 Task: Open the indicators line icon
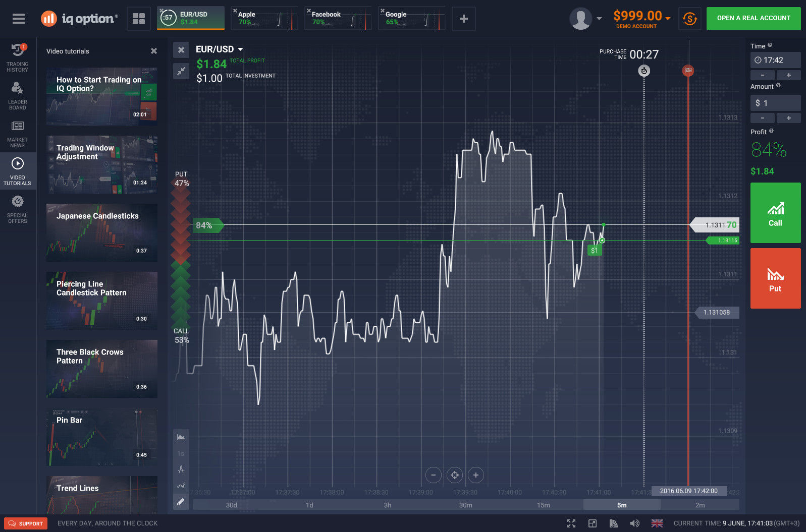tap(181, 486)
